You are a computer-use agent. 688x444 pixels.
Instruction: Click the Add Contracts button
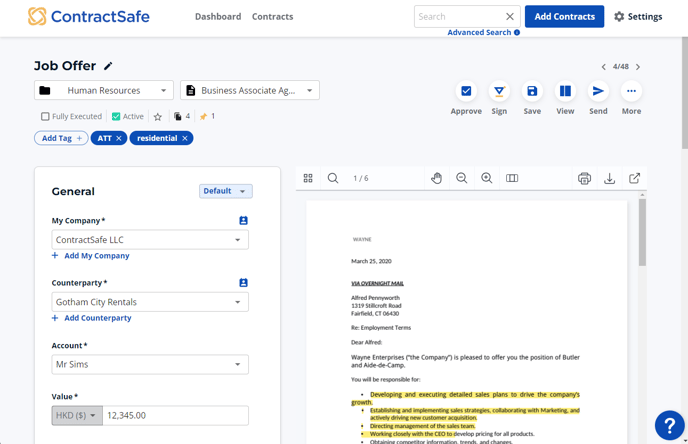(x=564, y=17)
